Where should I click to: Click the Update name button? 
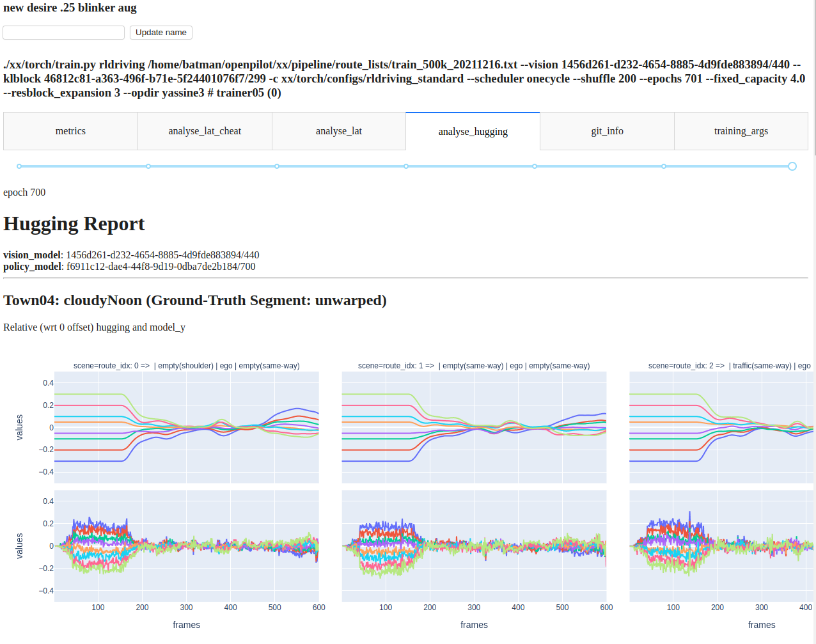click(161, 33)
